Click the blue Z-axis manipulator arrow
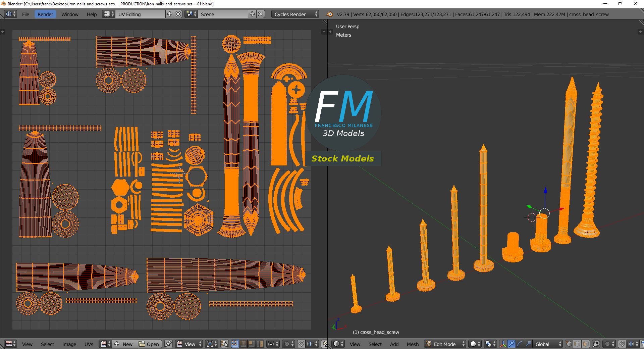Screen dimensions: 644x349 pos(545,190)
